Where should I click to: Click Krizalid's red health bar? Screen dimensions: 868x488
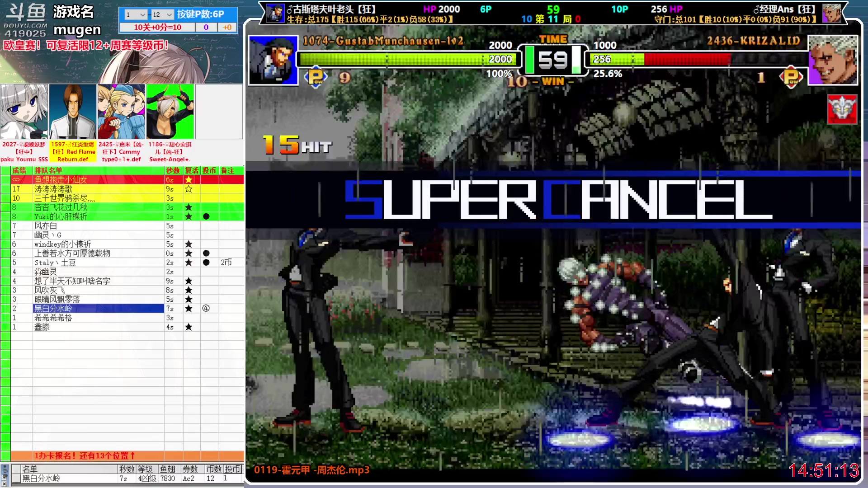(x=687, y=59)
